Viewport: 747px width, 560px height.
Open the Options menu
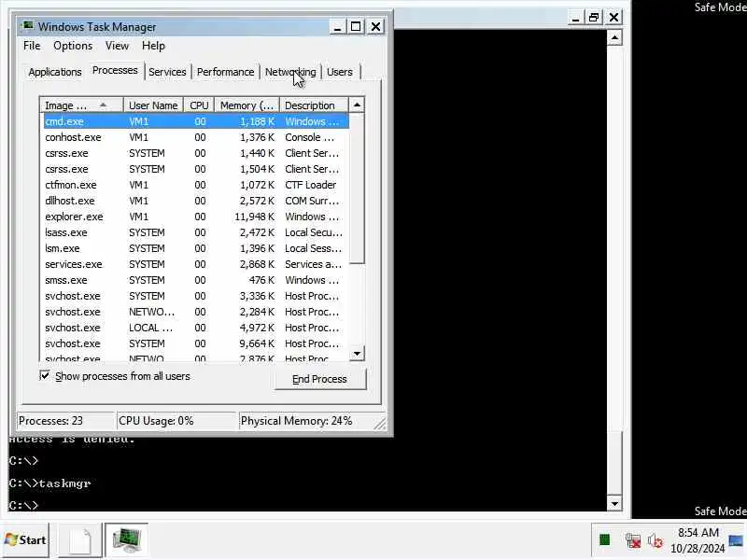[73, 46]
